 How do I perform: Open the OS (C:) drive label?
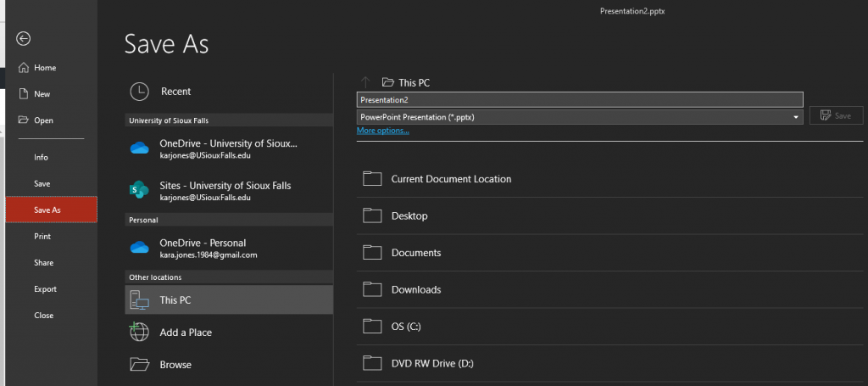(406, 327)
